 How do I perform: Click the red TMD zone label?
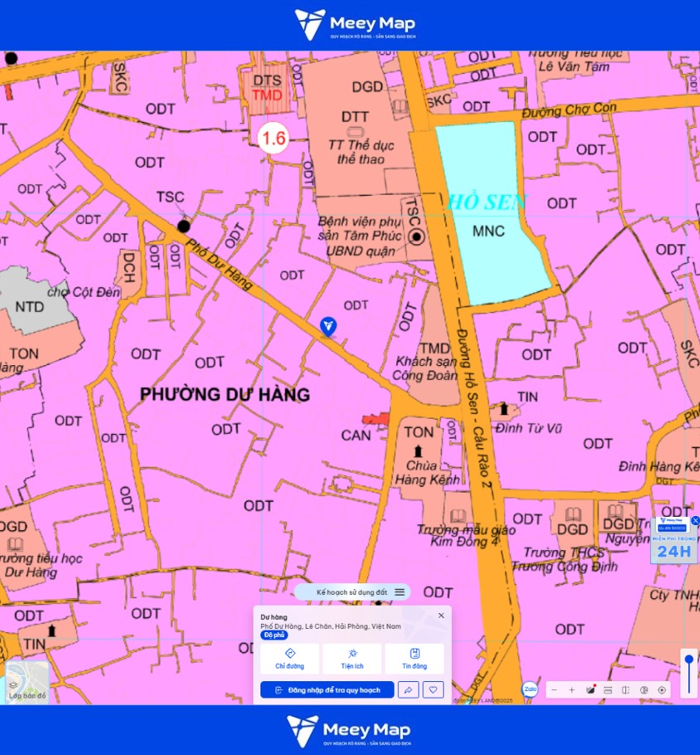267,95
